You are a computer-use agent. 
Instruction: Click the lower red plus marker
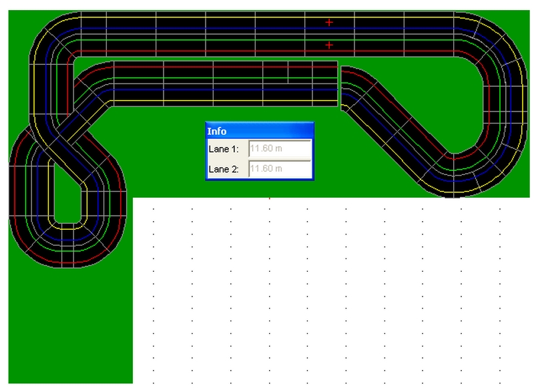pyautogui.click(x=329, y=45)
